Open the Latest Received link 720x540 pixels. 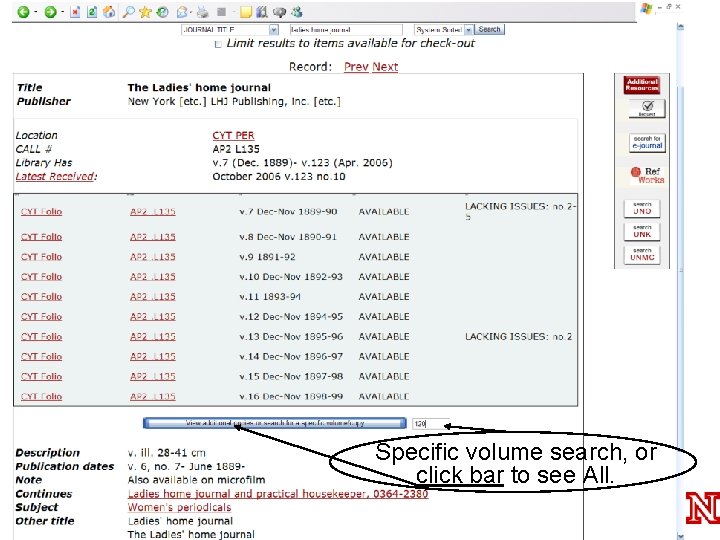(x=56, y=176)
